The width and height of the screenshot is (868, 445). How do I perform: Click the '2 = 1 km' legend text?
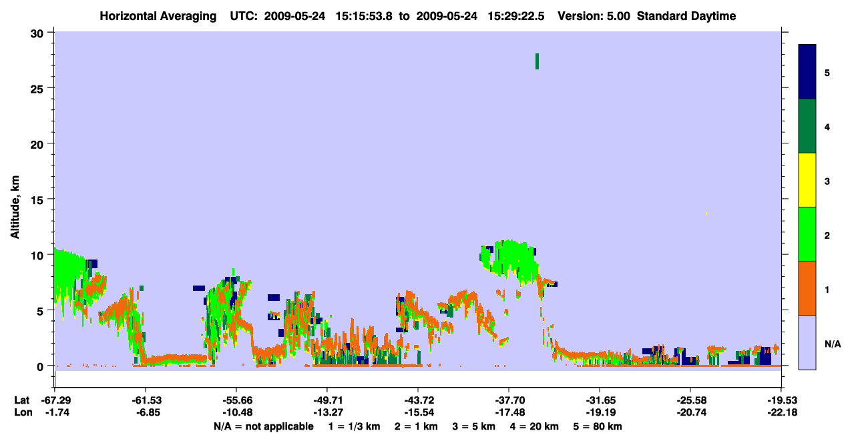(x=416, y=426)
